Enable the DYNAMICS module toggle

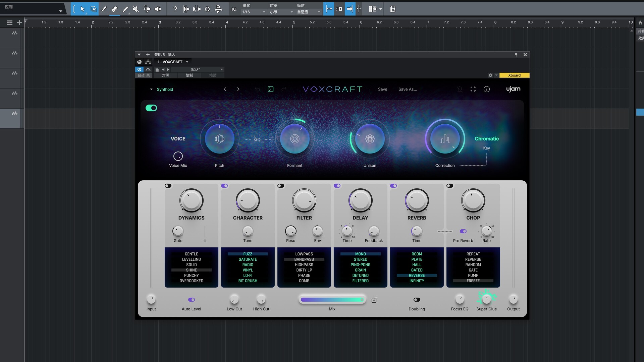[x=168, y=185]
